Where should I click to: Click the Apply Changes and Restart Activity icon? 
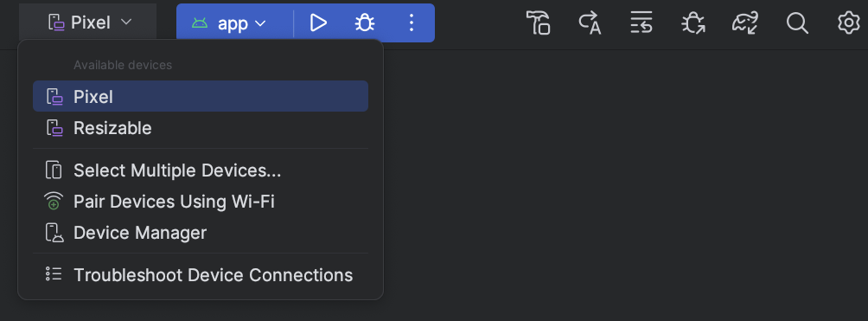[590, 22]
